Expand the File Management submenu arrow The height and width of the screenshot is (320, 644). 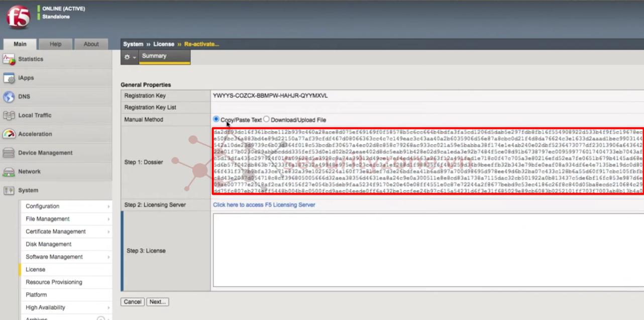(x=109, y=219)
